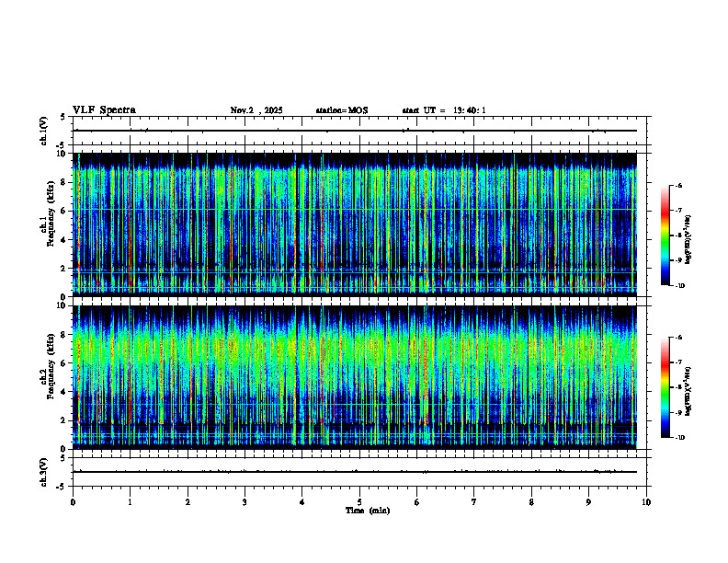Click the "2" kHz tick of ch.1 spectrogram
The image size is (728, 563).
tap(64, 268)
